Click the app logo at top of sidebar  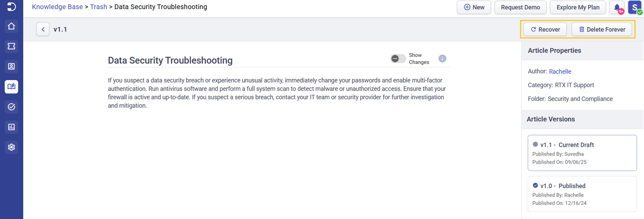pos(11,7)
